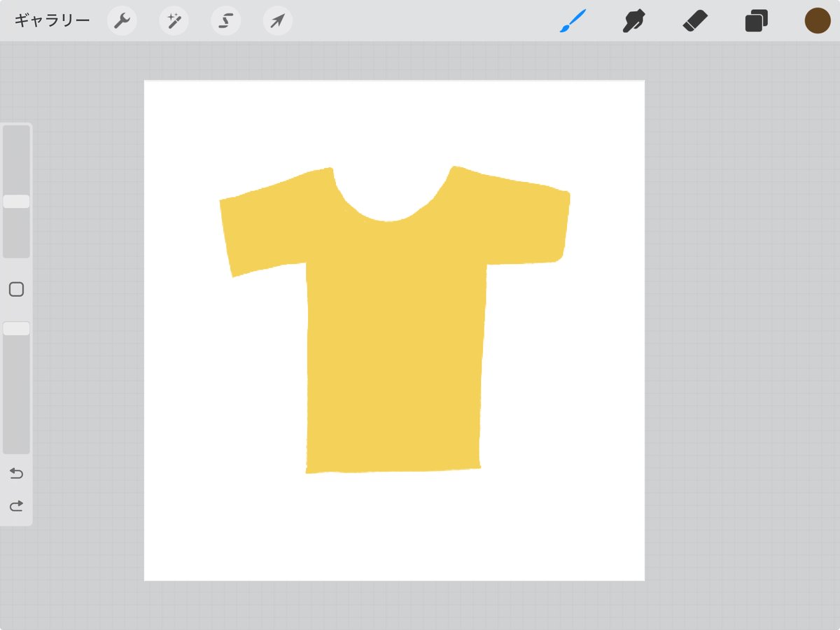Activate the Transform arrow tool
The width and height of the screenshot is (840, 630).
click(x=278, y=21)
